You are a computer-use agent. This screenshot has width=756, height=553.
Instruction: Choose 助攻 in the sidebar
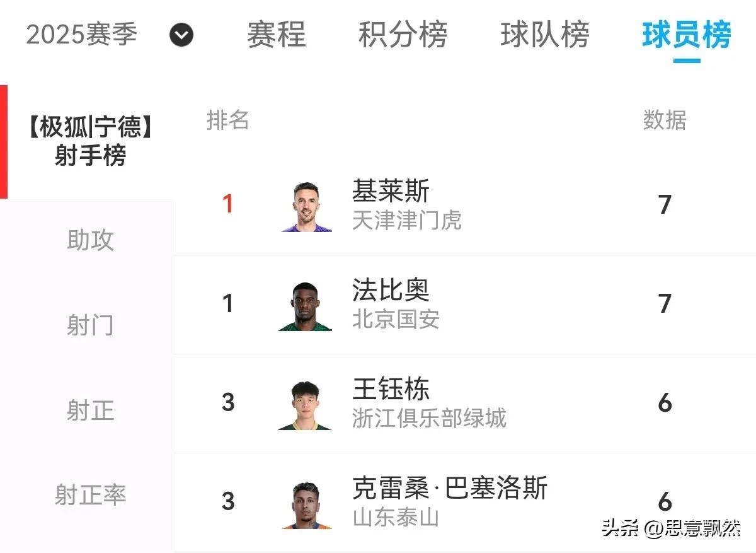coord(90,240)
